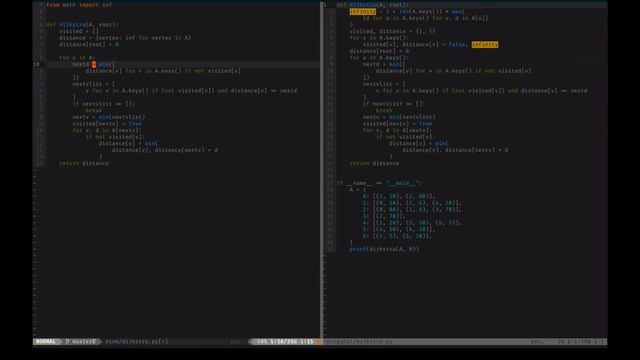The width and height of the screenshot is (640, 360).
Task: Click the original/dijkstra.py name in right status bar
Action: (359, 342)
